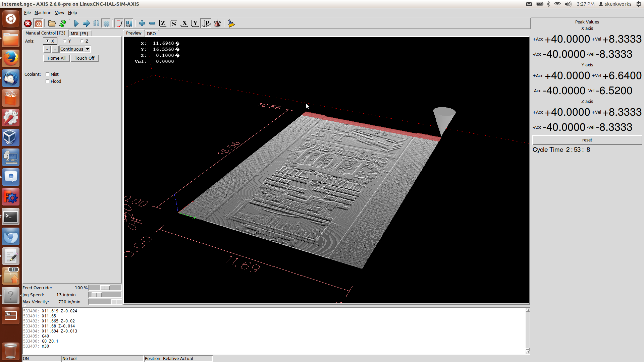Open the Trash in the launcher
This screenshot has height=362, width=644.
click(11, 351)
